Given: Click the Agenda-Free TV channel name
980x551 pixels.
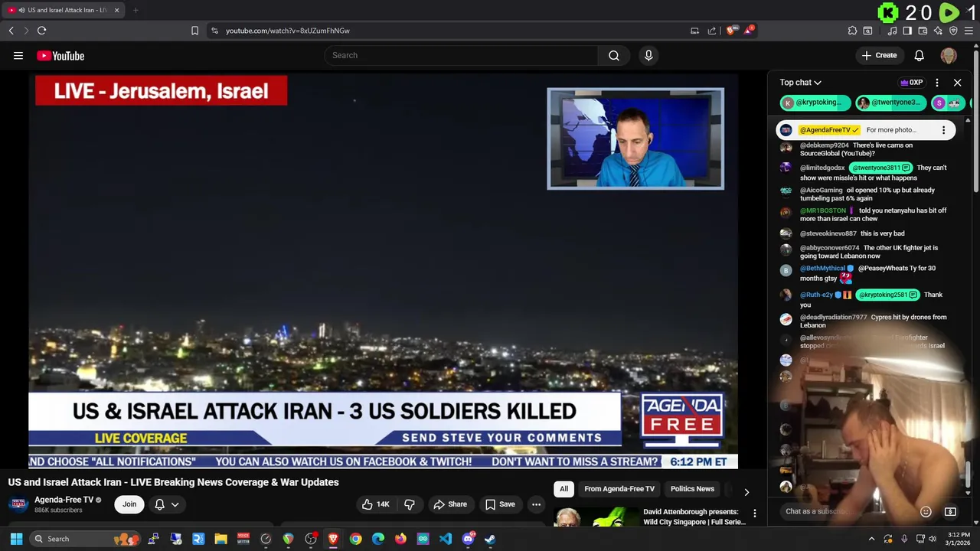Looking at the screenshot, I should [x=64, y=500].
